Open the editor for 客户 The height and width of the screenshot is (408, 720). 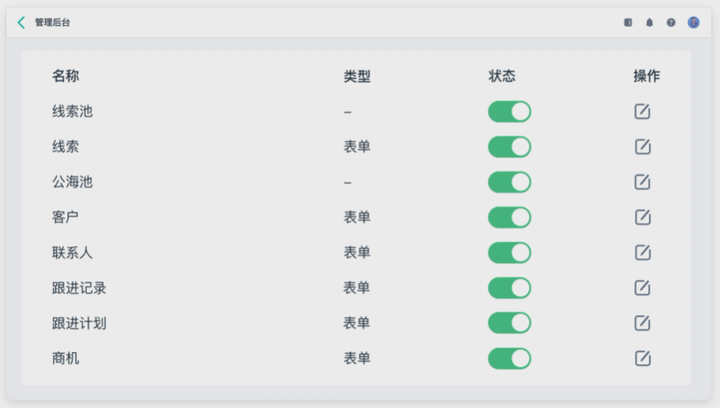(x=642, y=217)
